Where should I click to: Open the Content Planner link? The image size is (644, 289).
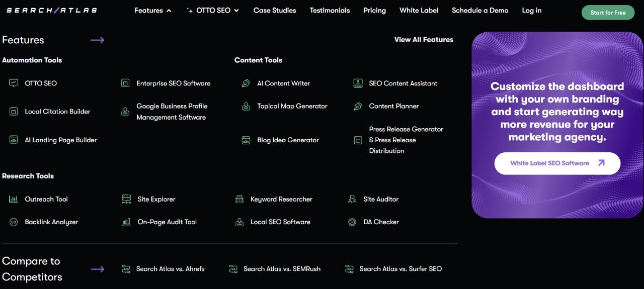[394, 106]
